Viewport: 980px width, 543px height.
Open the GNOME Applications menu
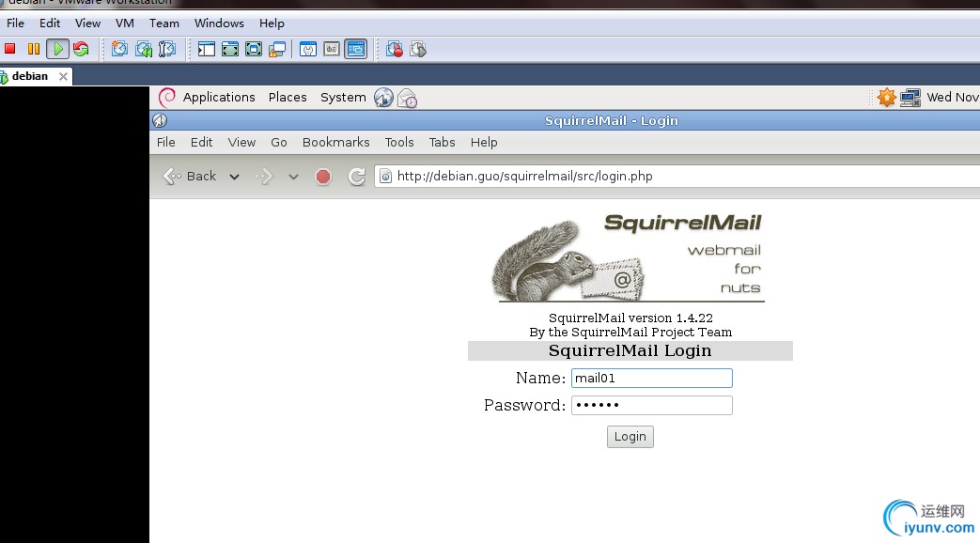click(219, 98)
